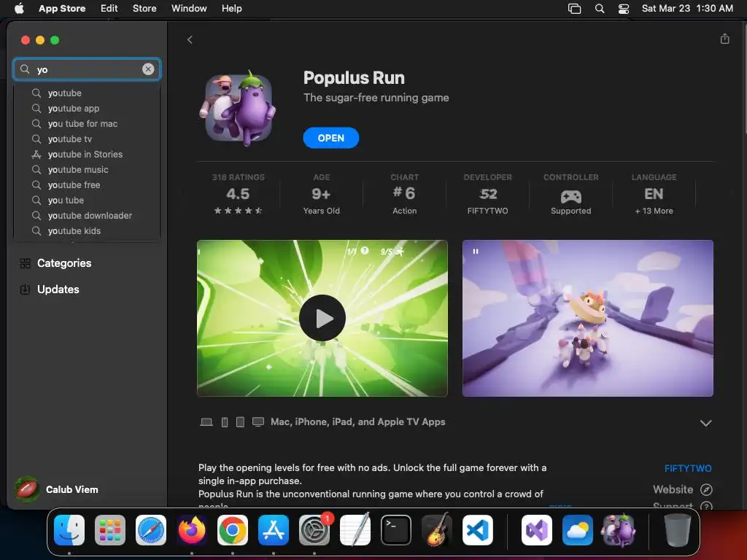Open the Edit menu
The height and width of the screenshot is (560, 747).
tap(109, 8)
